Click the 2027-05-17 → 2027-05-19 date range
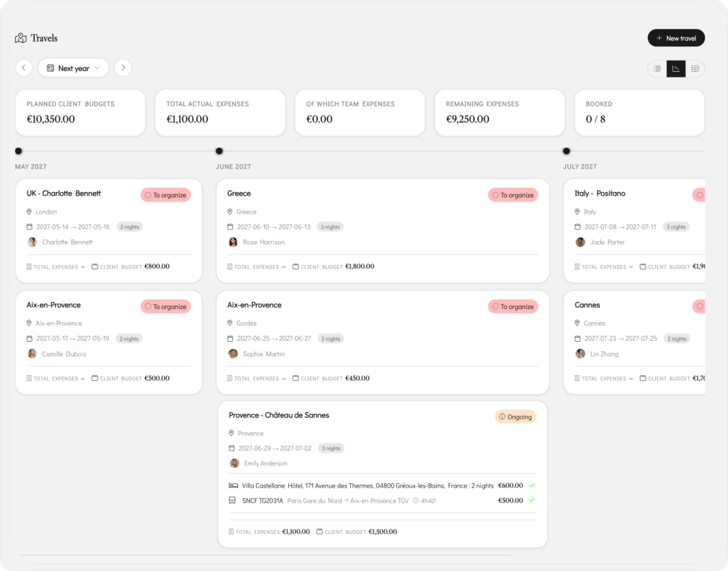This screenshot has width=728, height=571. tap(72, 339)
